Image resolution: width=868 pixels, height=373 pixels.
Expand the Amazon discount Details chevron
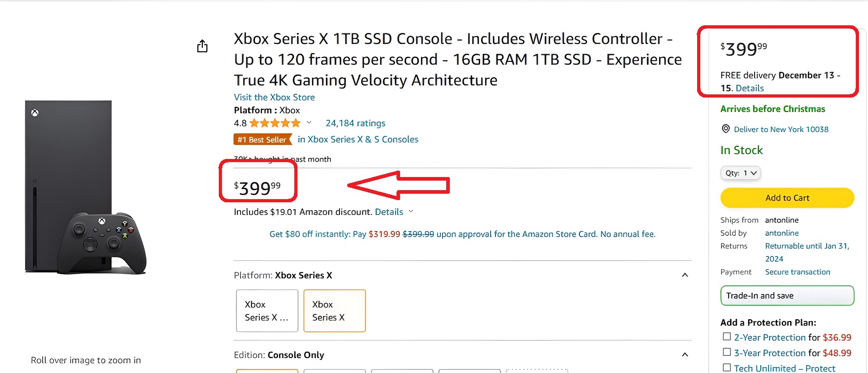tap(411, 211)
